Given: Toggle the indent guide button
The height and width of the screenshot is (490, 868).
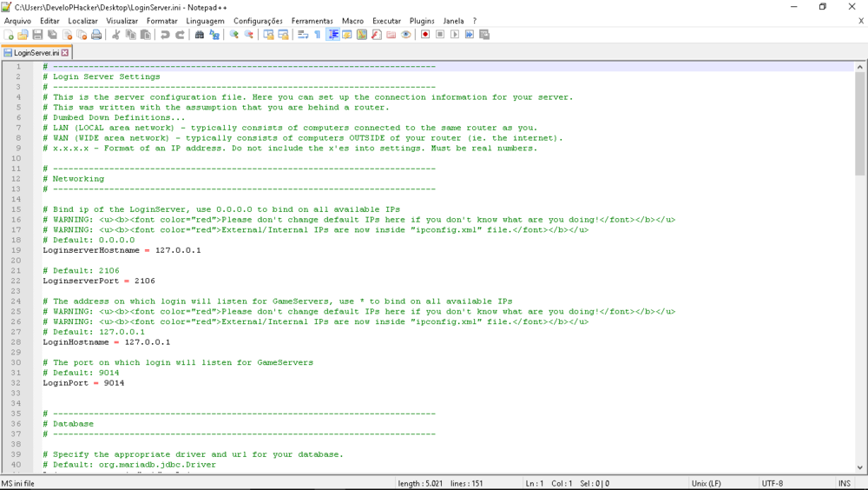Looking at the screenshot, I should point(333,35).
